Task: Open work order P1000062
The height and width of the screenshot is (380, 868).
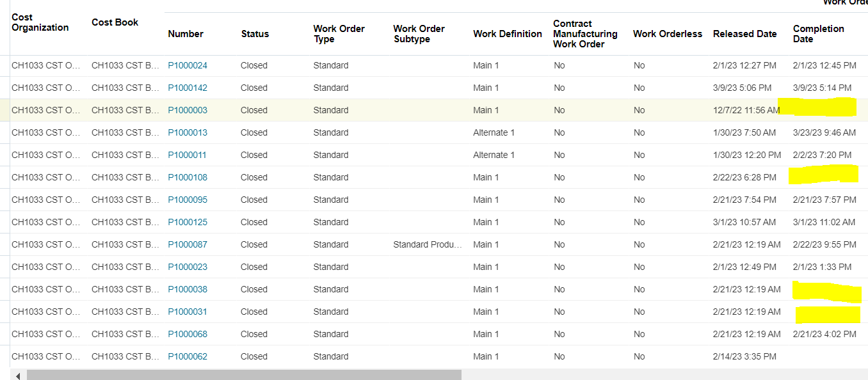Action: [188, 356]
